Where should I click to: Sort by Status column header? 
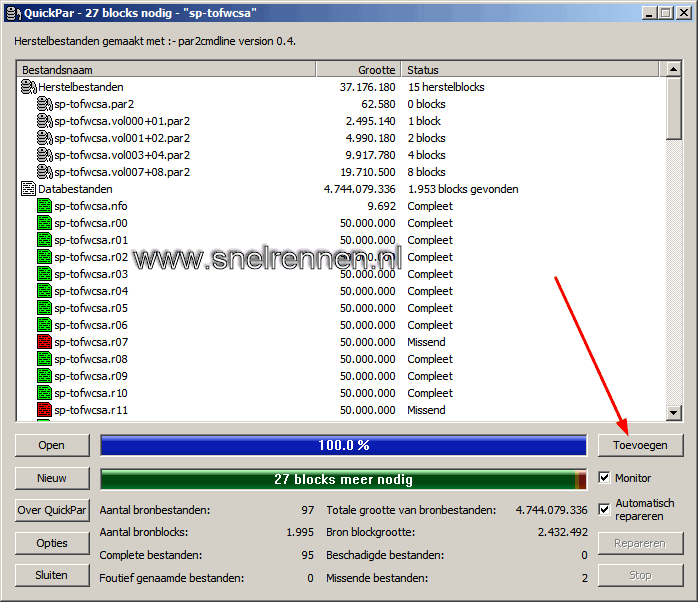[530, 70]
